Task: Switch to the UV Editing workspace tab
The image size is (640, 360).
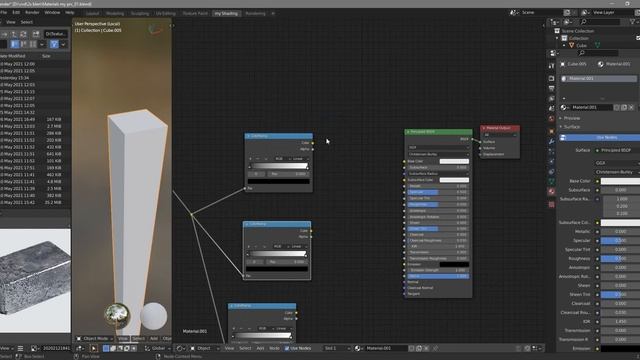Action: pos(166,13)
